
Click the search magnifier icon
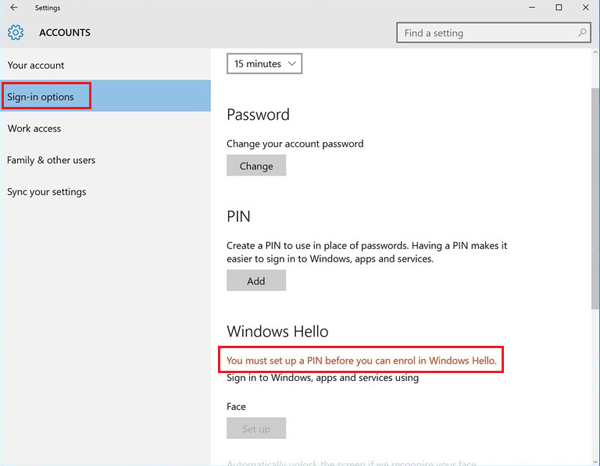tap(582, 33)
